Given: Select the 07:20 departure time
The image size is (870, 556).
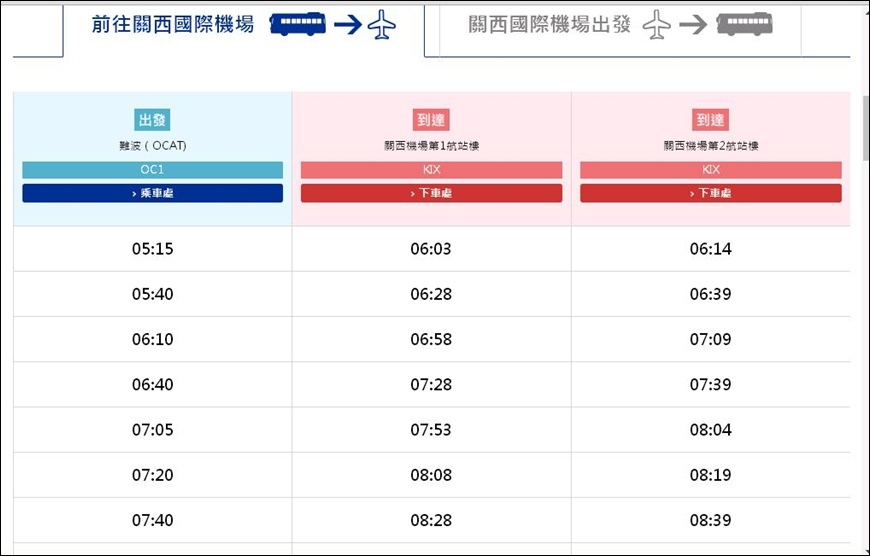Looking at the screenshot, I should click(153, 475).
